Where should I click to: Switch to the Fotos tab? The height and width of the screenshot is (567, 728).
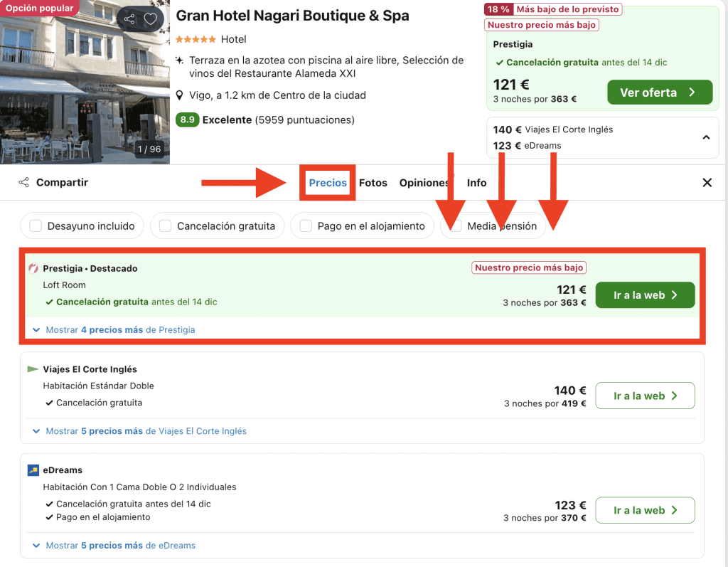point(373,183)
